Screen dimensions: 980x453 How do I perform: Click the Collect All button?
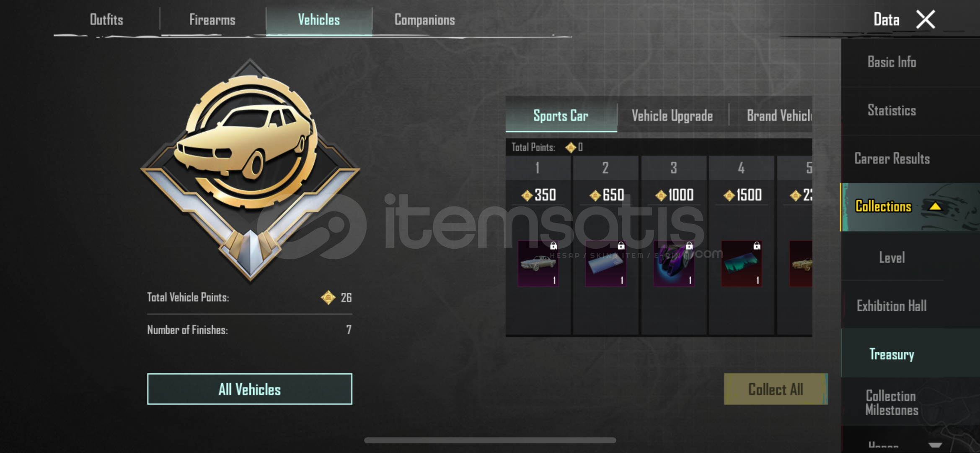click(776, 389)
